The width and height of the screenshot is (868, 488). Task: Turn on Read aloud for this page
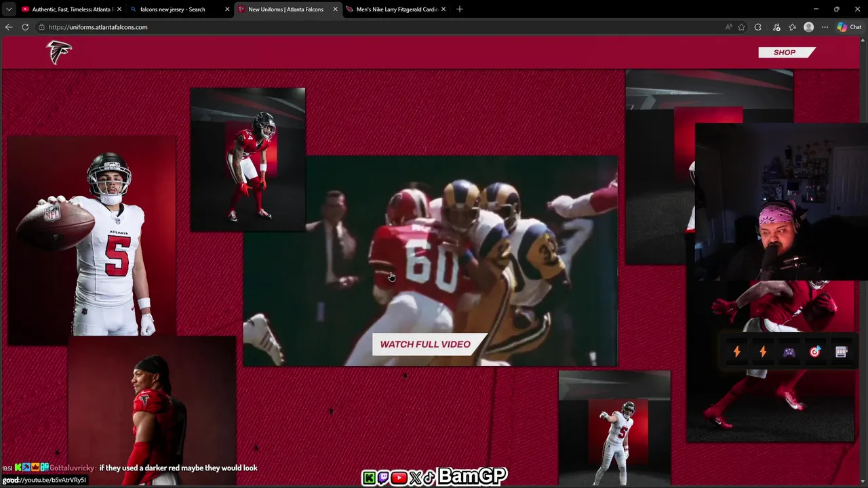[x=728, y=27]
